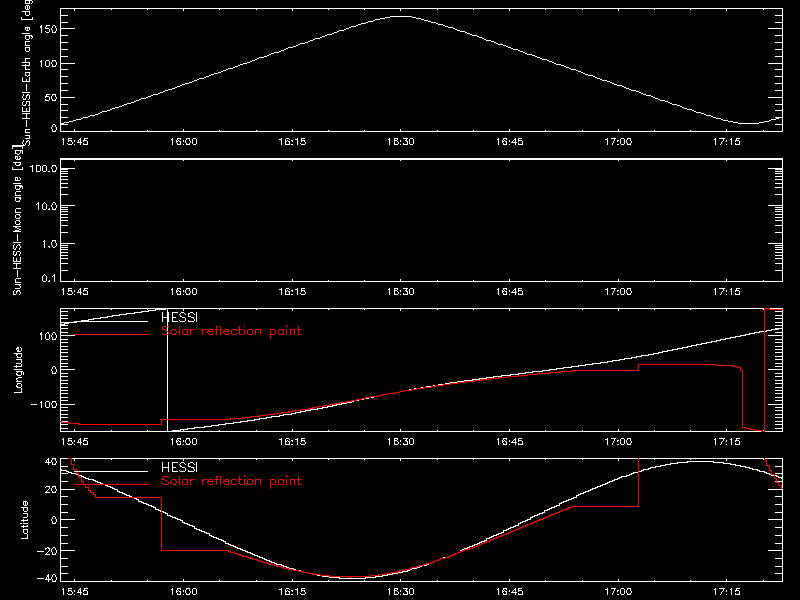Click the 0 tick on Longitude axis
Screen dimensions: 800x600
click(54, 370)
